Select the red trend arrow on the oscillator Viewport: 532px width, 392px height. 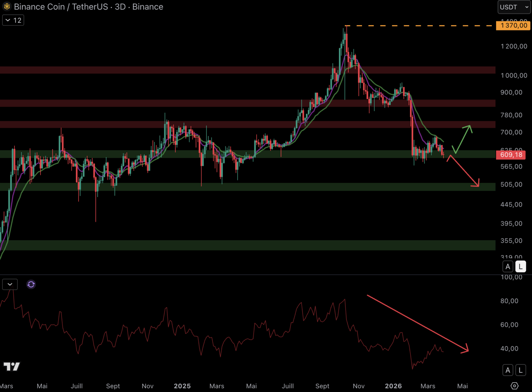pos(418,323)
